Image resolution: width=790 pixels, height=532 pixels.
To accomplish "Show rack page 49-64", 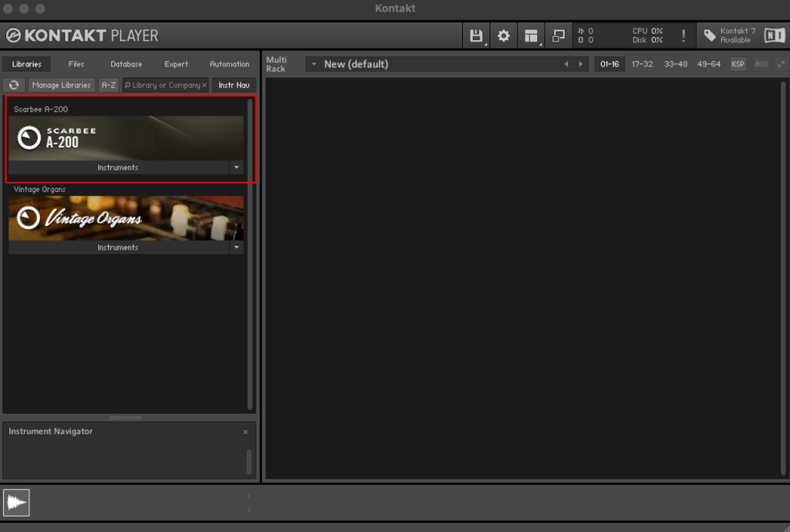I will (708, 64).
